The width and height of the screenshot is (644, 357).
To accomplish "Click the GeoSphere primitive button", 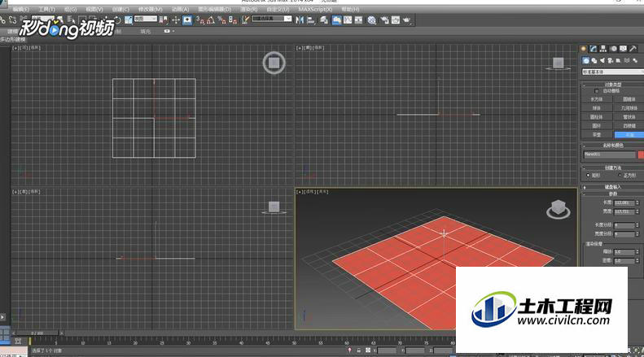I will 629,108.
